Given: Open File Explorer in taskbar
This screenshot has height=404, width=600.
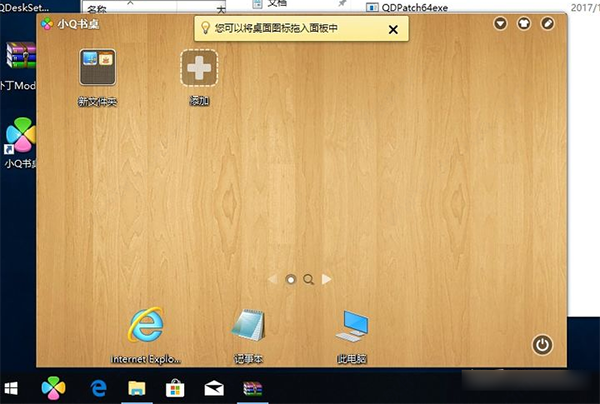Looking at the screenshot, I should click(x=137, y=389).
